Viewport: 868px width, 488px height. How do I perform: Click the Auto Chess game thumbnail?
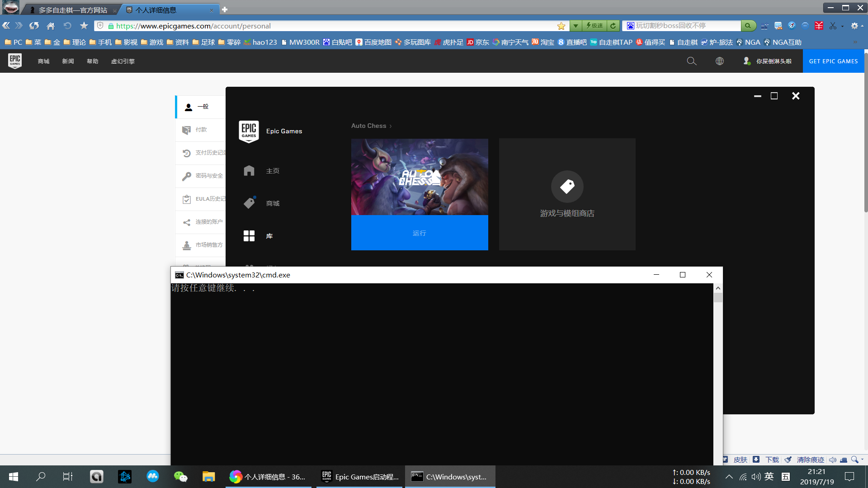point(420,177)
